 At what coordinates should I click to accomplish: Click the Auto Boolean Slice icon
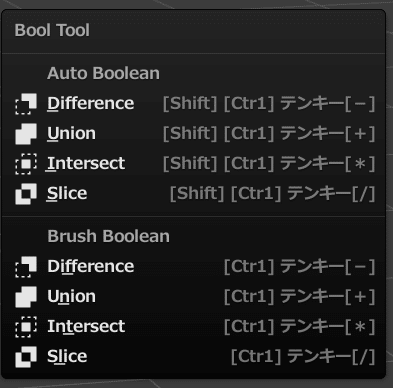tap(26, 193)
